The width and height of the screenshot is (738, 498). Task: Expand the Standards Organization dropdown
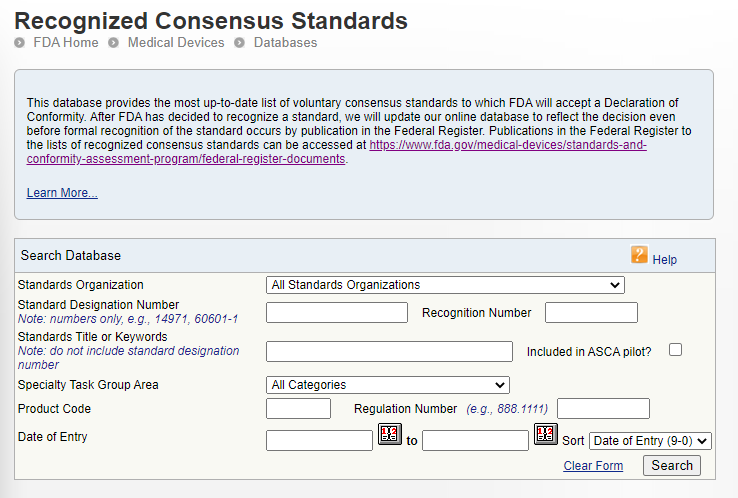coord(446,285)
